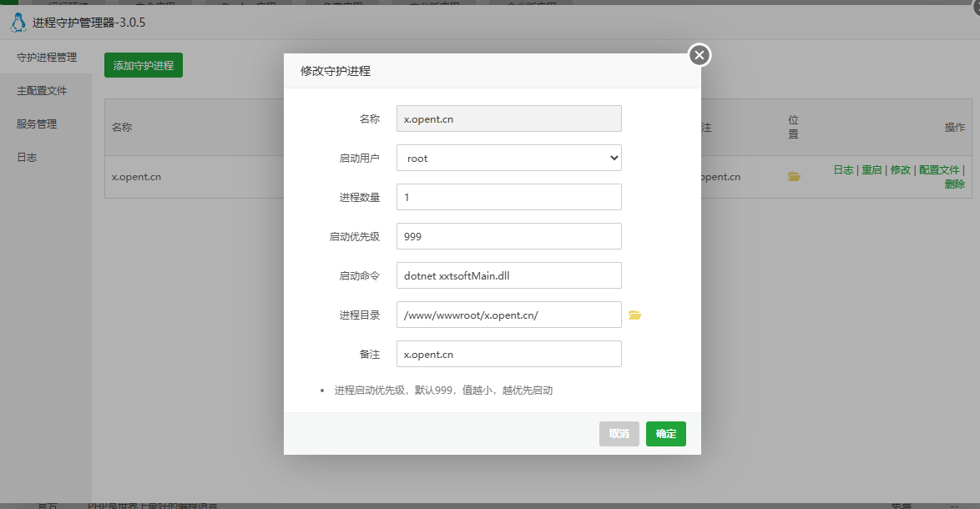Switch to the 守护进程管理 tab
The height and width of the screenshot is (509, 980).
coord(47,58)
